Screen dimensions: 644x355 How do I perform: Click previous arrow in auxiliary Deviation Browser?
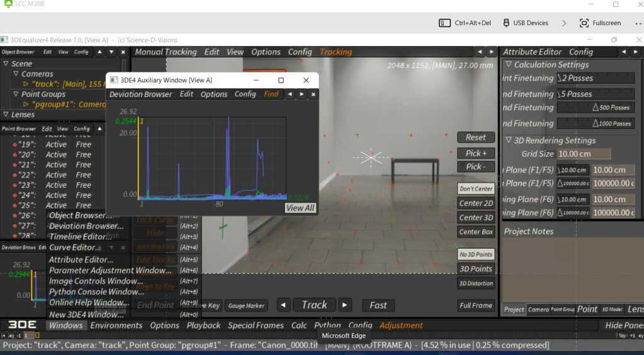pos(290,94)
